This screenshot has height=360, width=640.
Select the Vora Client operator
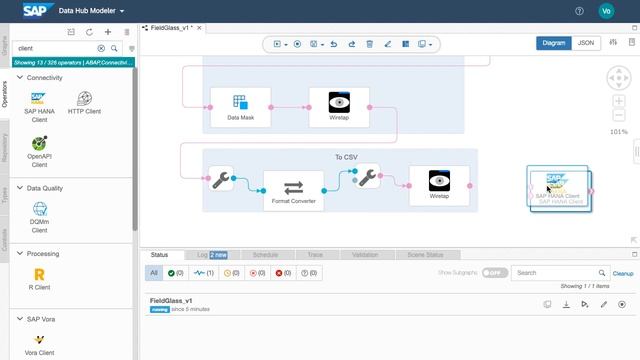39,345
